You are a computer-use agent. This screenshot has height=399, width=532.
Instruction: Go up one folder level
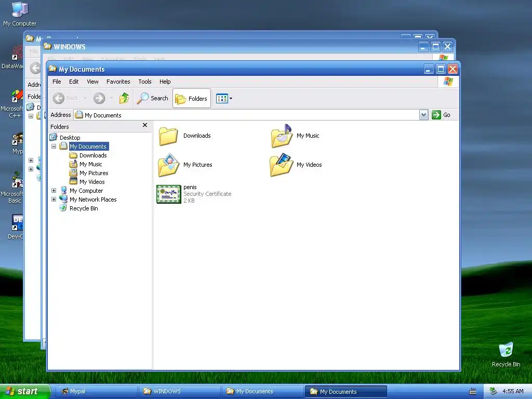tap(124, 98)
